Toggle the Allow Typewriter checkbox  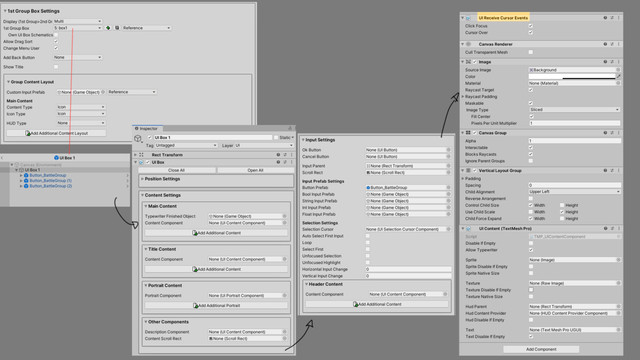tap(531, 250)
